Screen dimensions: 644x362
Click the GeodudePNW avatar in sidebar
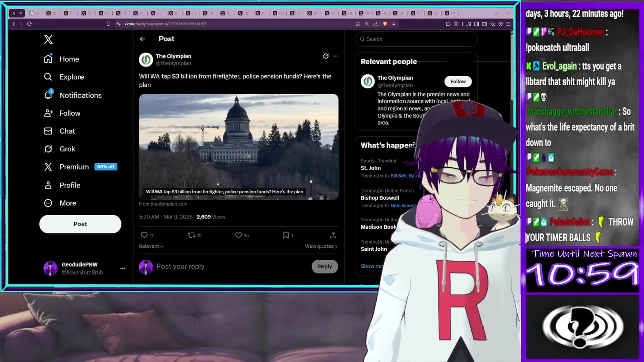pyautogui.click(x=50, y=268)
